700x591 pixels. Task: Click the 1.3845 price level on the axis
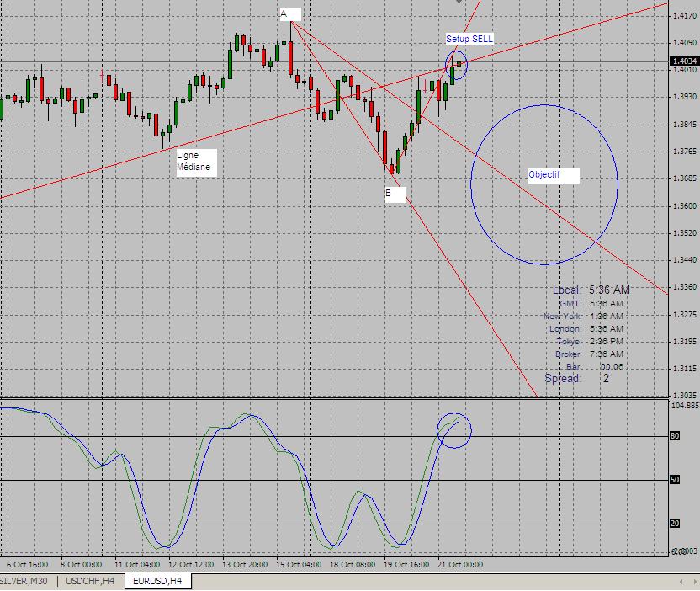click(684, 125)
